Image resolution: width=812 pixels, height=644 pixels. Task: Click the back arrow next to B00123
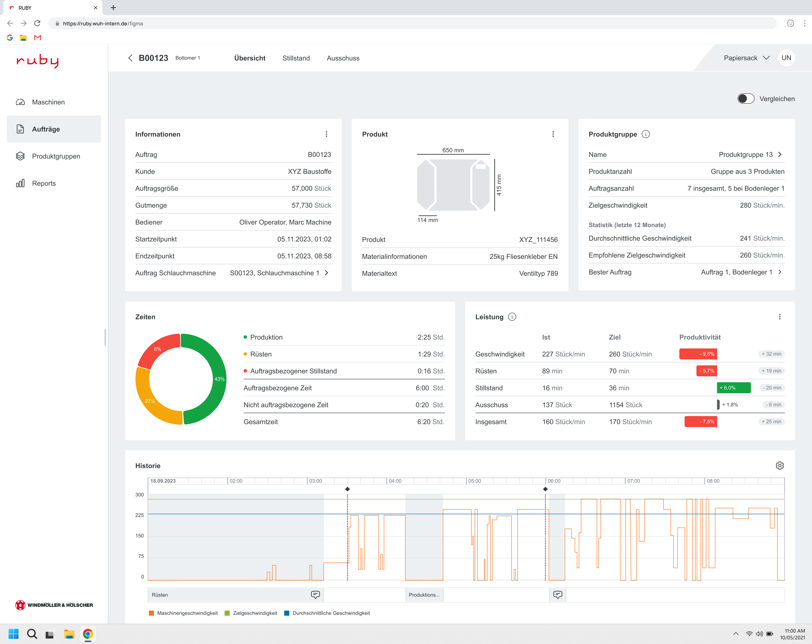coord(130,58)
